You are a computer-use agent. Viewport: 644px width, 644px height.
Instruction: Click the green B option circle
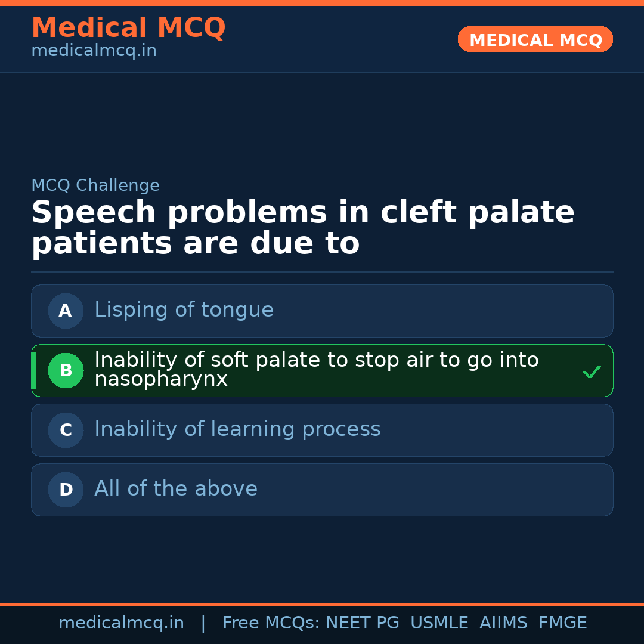(x=66, y=370)
